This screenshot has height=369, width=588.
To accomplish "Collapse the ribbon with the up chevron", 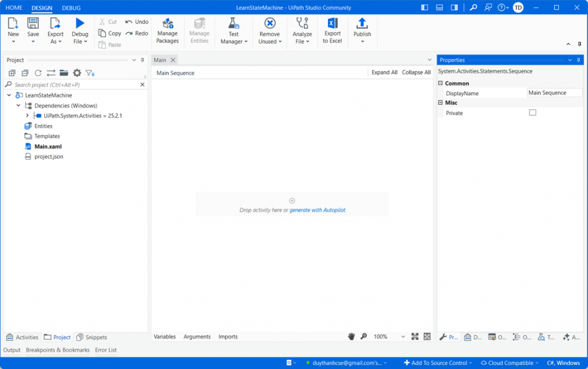I will (568, 44).
